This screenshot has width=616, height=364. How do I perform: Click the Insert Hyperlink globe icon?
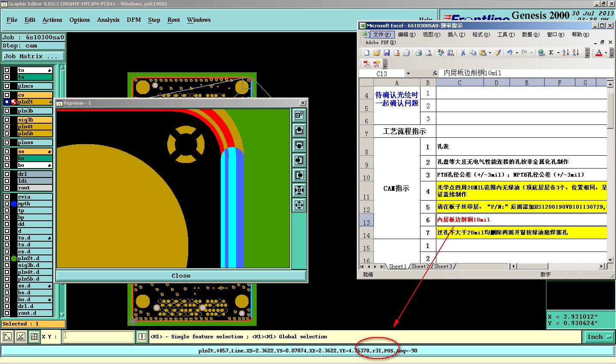541,53
